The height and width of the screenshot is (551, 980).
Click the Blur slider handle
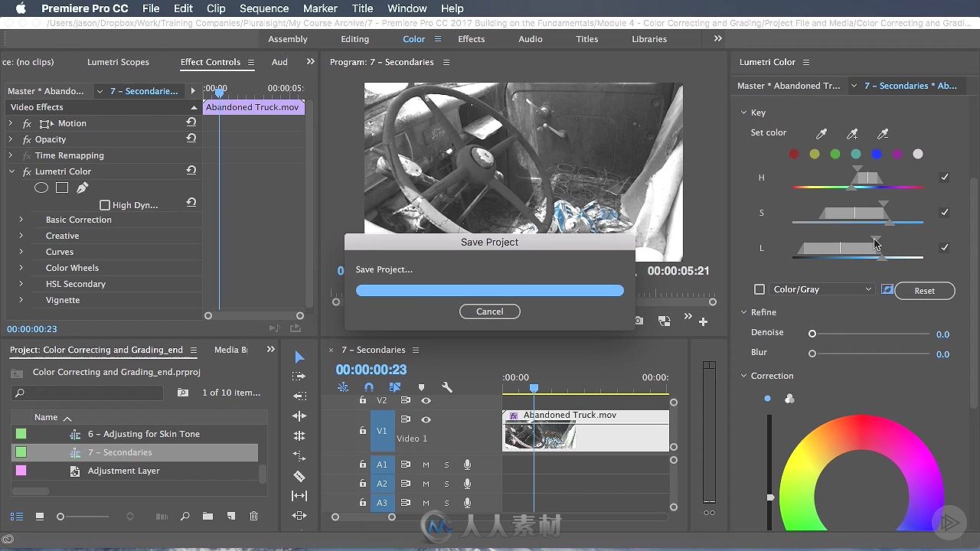point(812,354)
